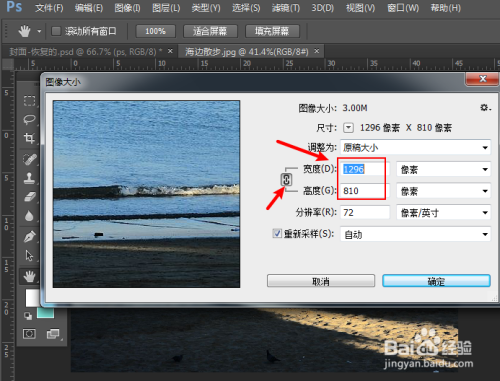Click the 适合屏幕 button
This screenshot has width=500, height=381.
pos(210,31)
